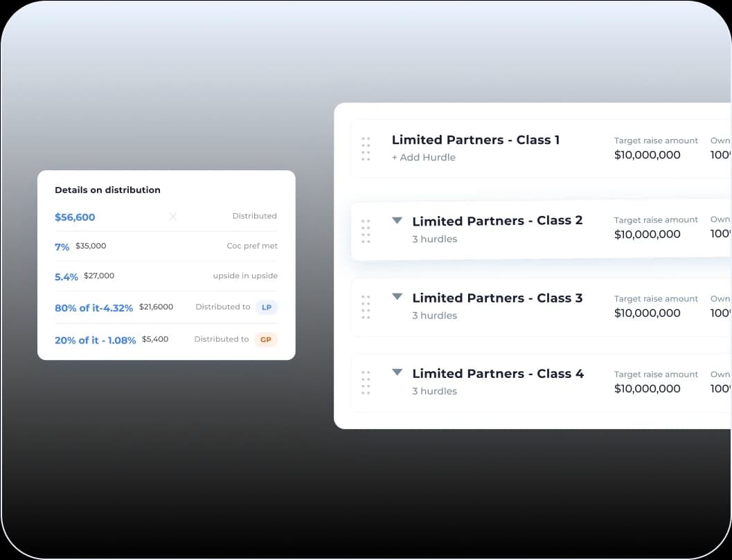The image size is (732, 560).
Task: Select Limited Partners - Class 1 title
Action: 475,140
